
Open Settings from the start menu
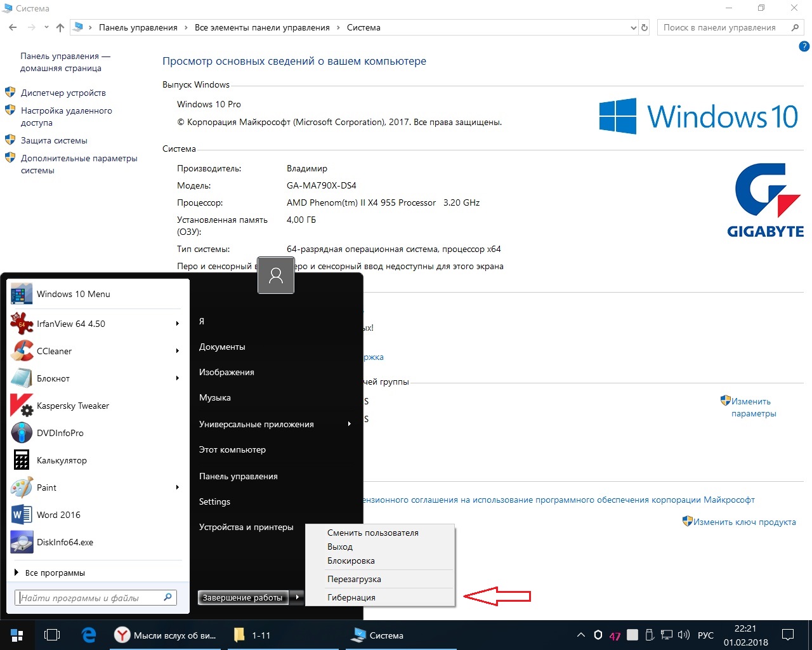(214, 501)
